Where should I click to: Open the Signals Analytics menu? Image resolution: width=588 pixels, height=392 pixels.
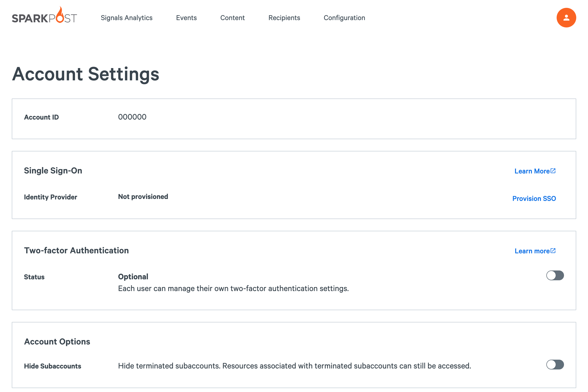point(126,18)
